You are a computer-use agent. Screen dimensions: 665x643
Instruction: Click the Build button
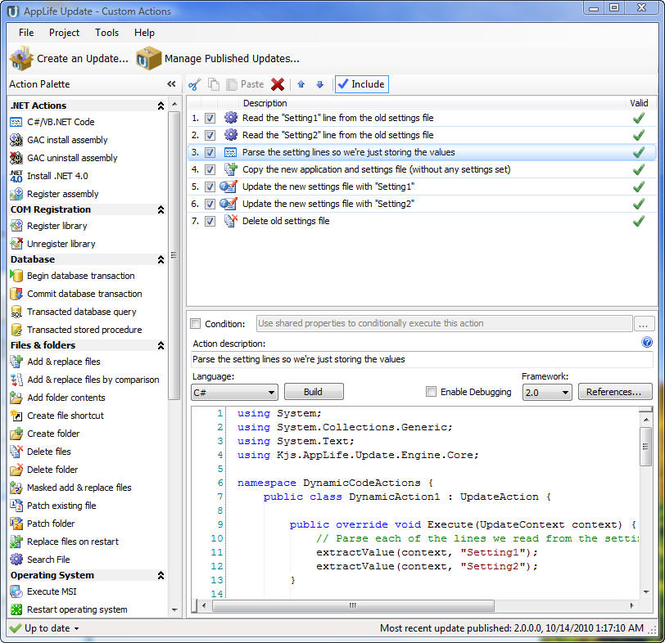(x=313, y=392)
